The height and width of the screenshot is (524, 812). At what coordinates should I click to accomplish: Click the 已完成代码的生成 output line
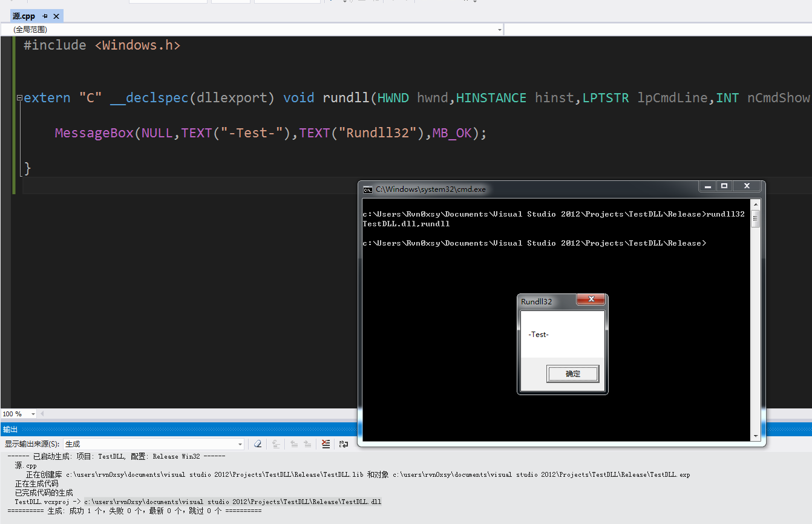click(44, 493)
